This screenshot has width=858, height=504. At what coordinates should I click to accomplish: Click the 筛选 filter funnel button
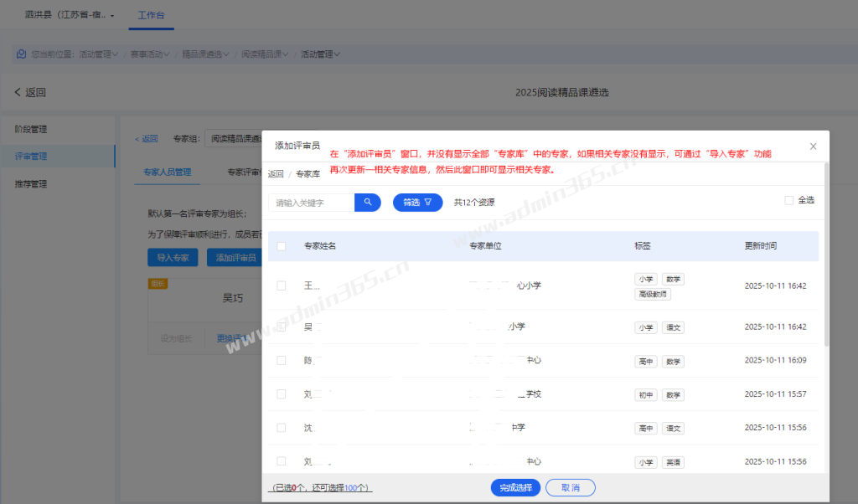pos(417,202)
